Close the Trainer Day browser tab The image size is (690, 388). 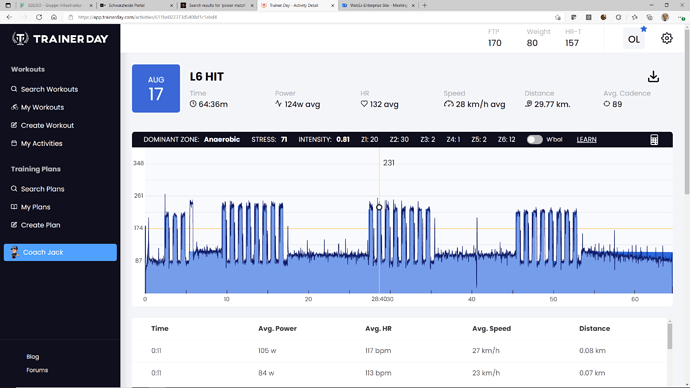(x=332, y=5)
